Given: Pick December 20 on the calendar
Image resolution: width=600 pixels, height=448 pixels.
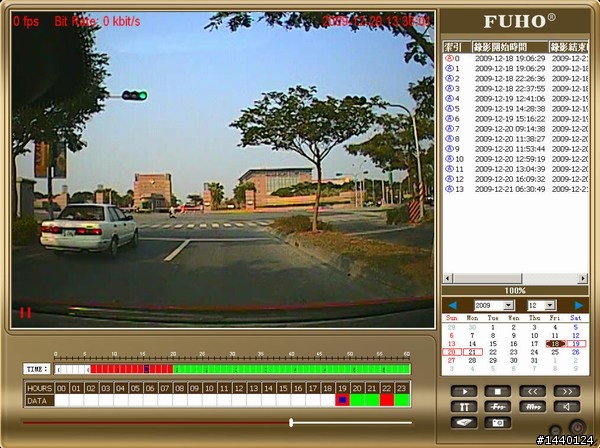Looking at the screenshot, I should [452, 352].
